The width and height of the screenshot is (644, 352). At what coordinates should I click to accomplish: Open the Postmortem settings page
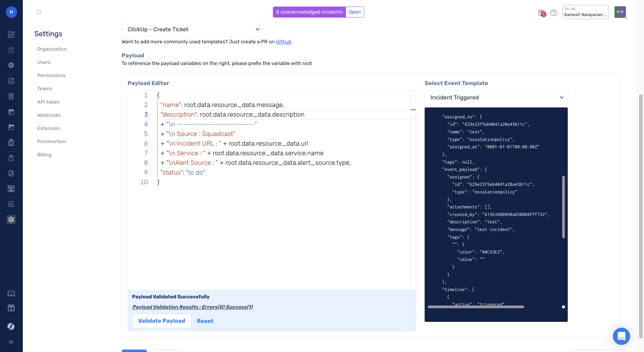[52, 141]
